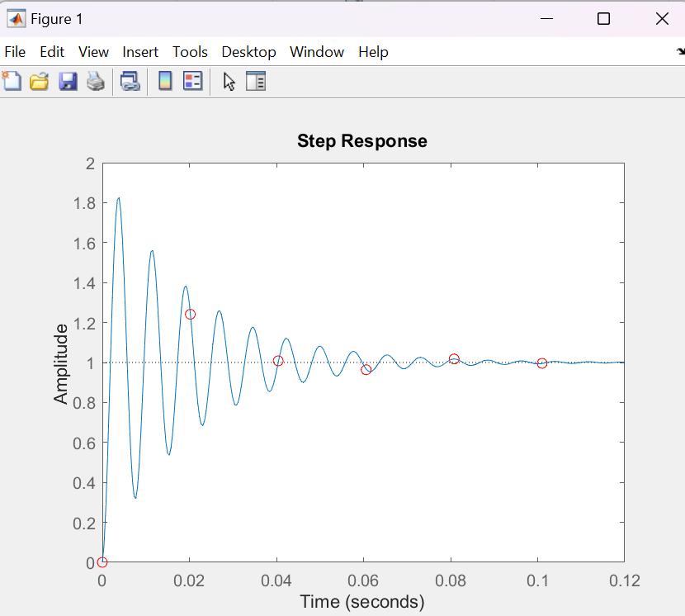Expand the Tools menu
Image resolution: width=685 pixels, height=616 pixels.
pos(190,51)
